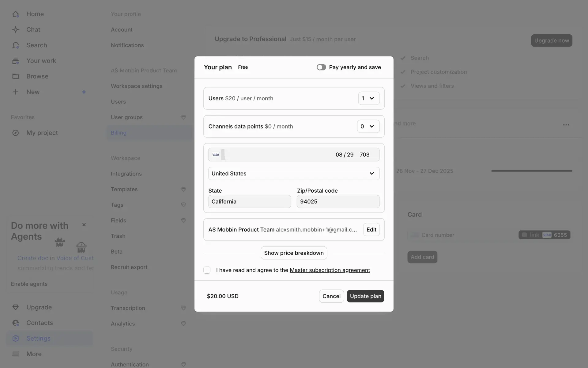Click the Update plan button

(x=365, y=296)
